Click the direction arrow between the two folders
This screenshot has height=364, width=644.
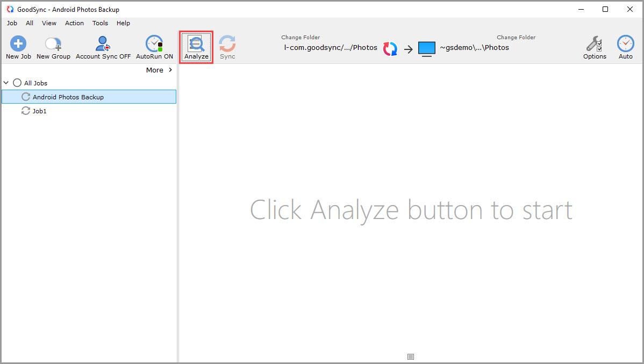coord(408,49)
